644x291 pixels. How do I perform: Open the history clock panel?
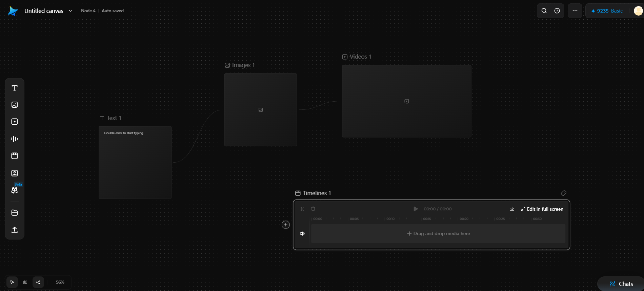pyautogui.click(x=557, y=11)
